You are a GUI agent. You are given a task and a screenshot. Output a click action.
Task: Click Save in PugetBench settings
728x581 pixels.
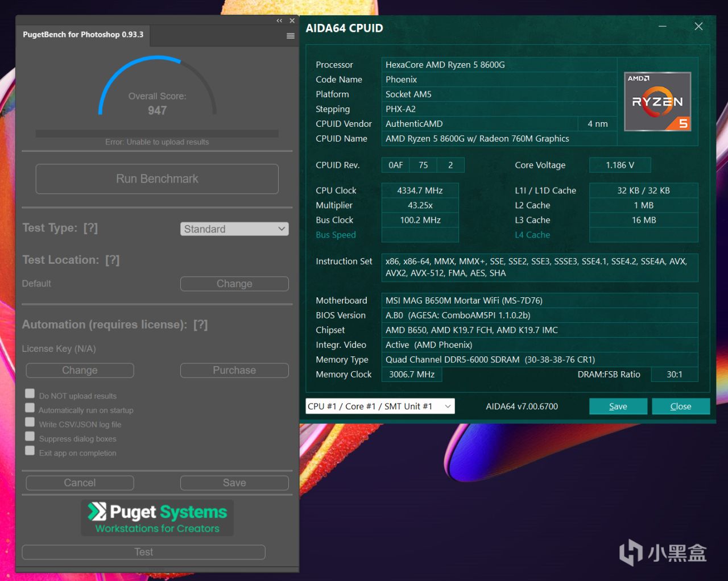(234, 483)
